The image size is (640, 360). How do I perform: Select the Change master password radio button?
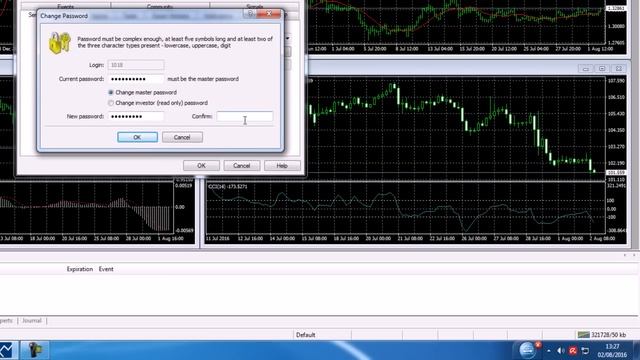111,93
